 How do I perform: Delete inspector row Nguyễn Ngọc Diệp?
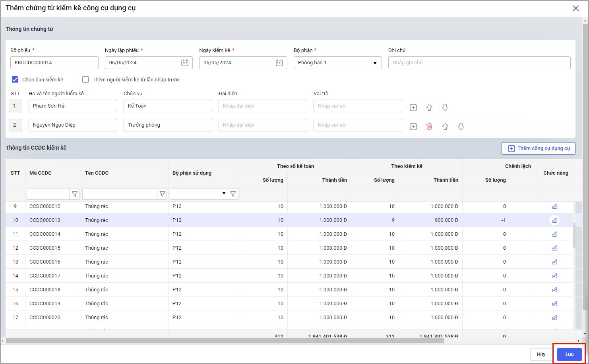(429, 126)
